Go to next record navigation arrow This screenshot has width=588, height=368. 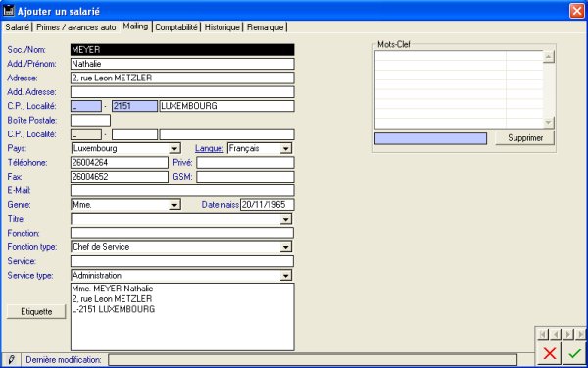point(568,334)
